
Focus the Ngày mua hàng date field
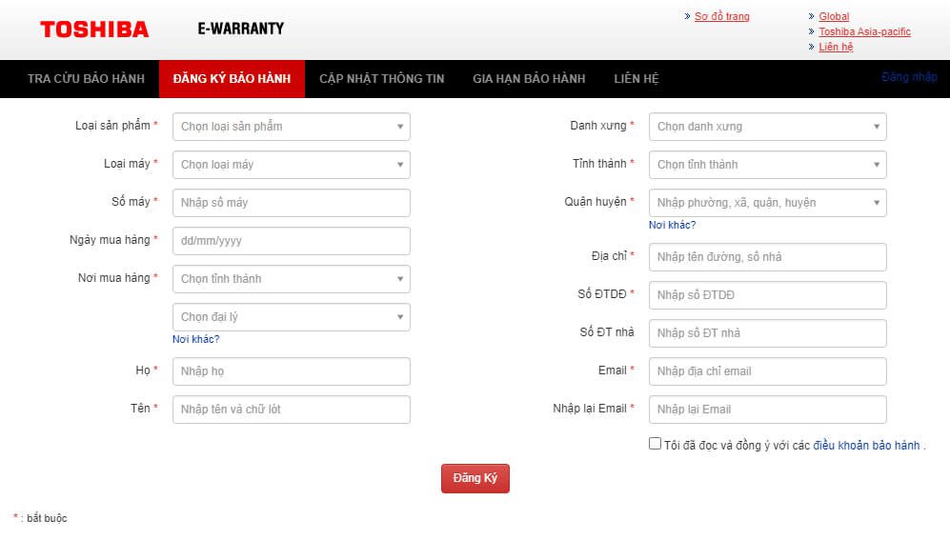[291, 241]
